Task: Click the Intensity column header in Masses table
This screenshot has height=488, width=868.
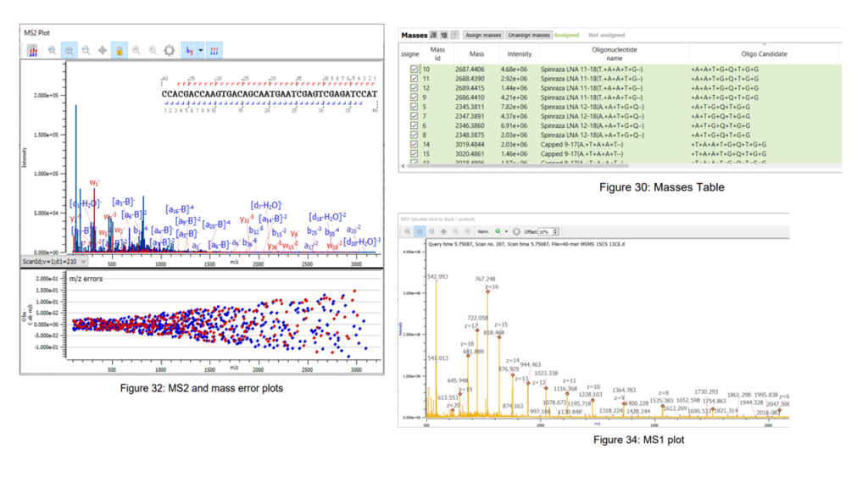Action: [519, 54]
